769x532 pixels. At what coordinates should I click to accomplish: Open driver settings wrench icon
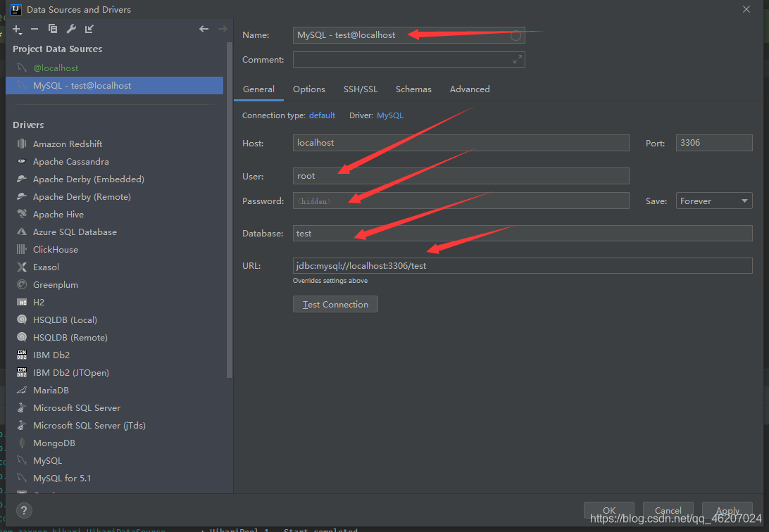[71, 29]
